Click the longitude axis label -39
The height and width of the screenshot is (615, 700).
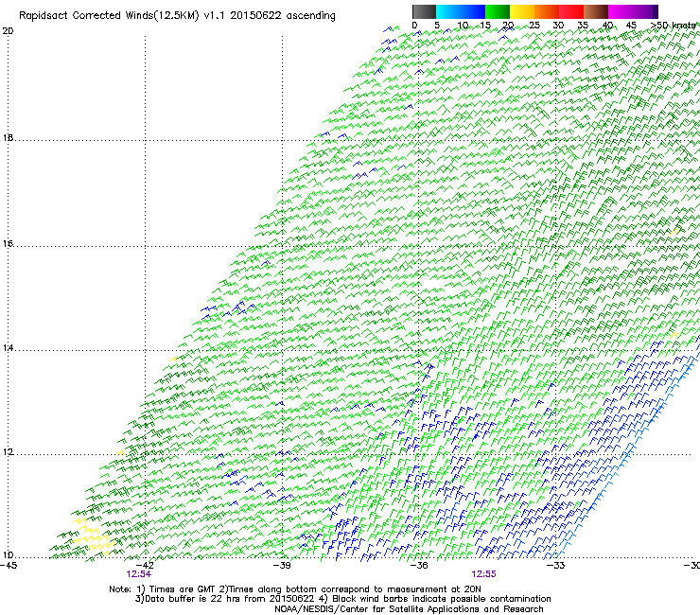(282, 566)
